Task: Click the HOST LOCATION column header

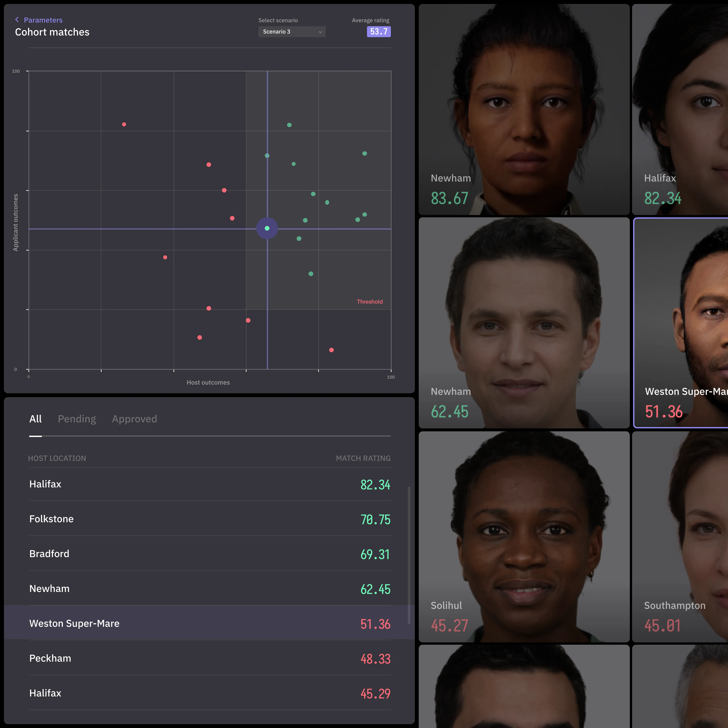Action: [x=57, y=458]
